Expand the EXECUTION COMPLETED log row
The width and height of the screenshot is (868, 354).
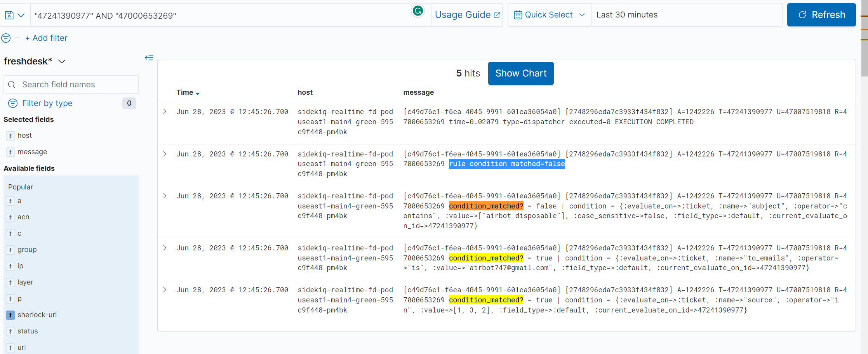165,112
